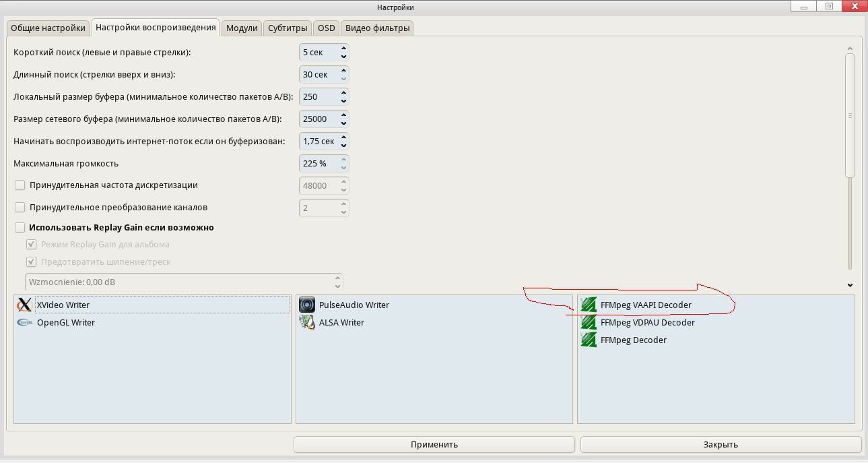Image resolution: width=868 pixels, height=463 pixels.
Task: Click the FFMpeg VAAPI Decoder icon
Action: (x=589, y=305)
